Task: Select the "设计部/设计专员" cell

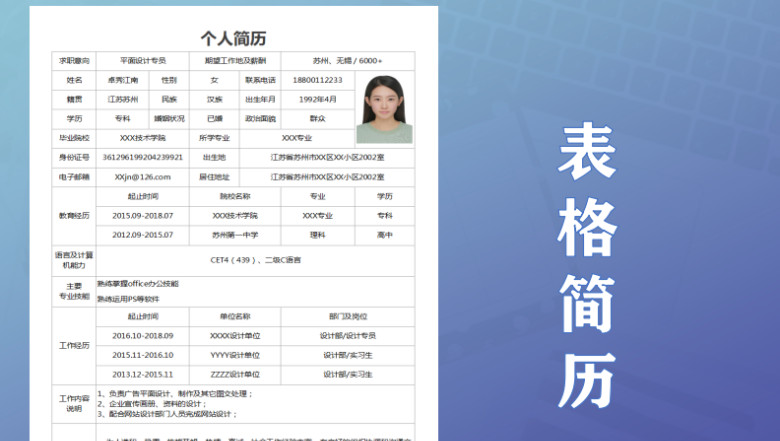Action: pos(348,336)
